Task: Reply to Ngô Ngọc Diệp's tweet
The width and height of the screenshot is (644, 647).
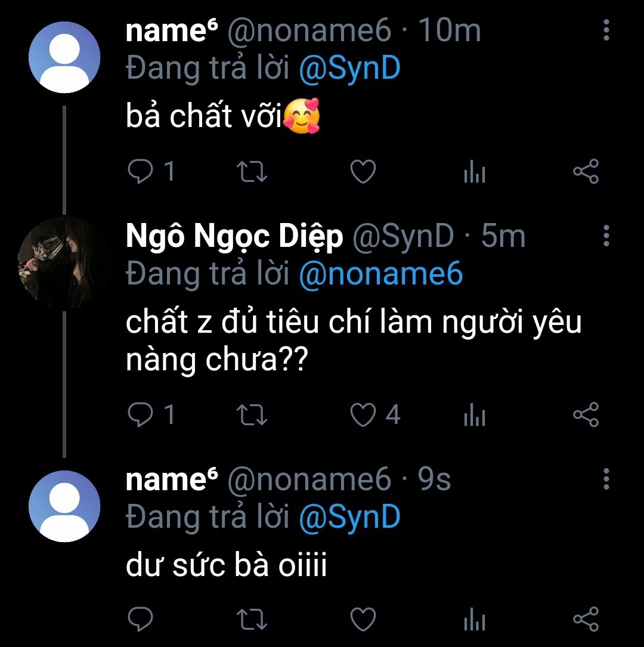Action: pyautogui.click(x=141, y=414)
